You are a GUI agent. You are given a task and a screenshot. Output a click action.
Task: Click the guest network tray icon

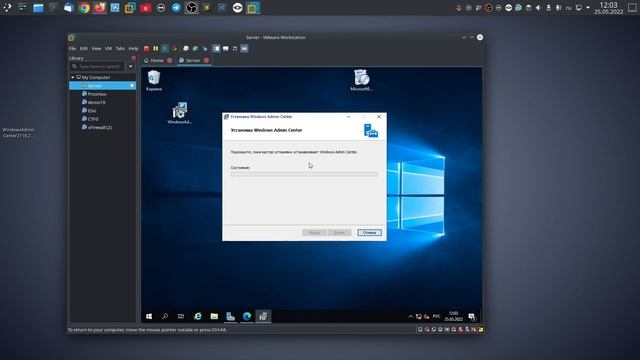click(x=419, y=316)
